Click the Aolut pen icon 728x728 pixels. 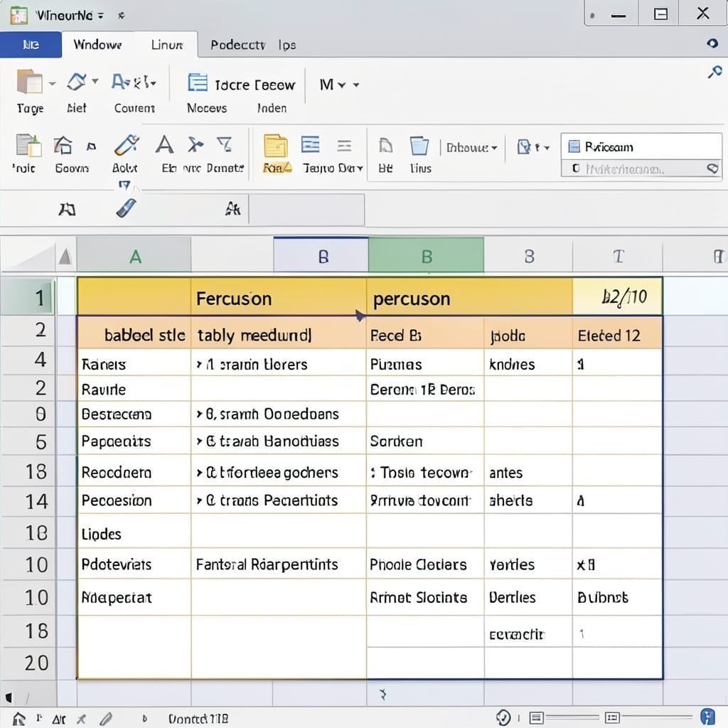pyautogui.click(x=127, y=145)
